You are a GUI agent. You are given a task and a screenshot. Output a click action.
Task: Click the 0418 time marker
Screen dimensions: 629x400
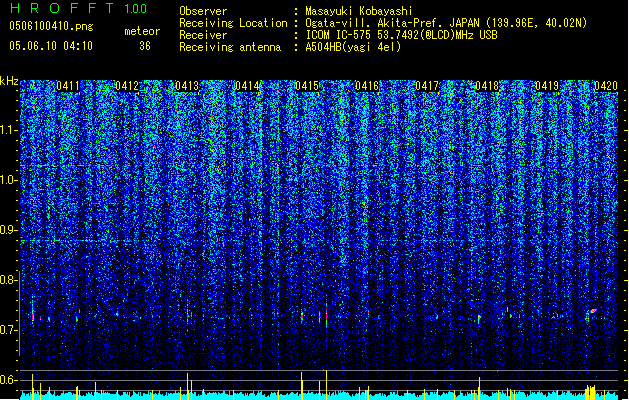click(x=487, y=86)
